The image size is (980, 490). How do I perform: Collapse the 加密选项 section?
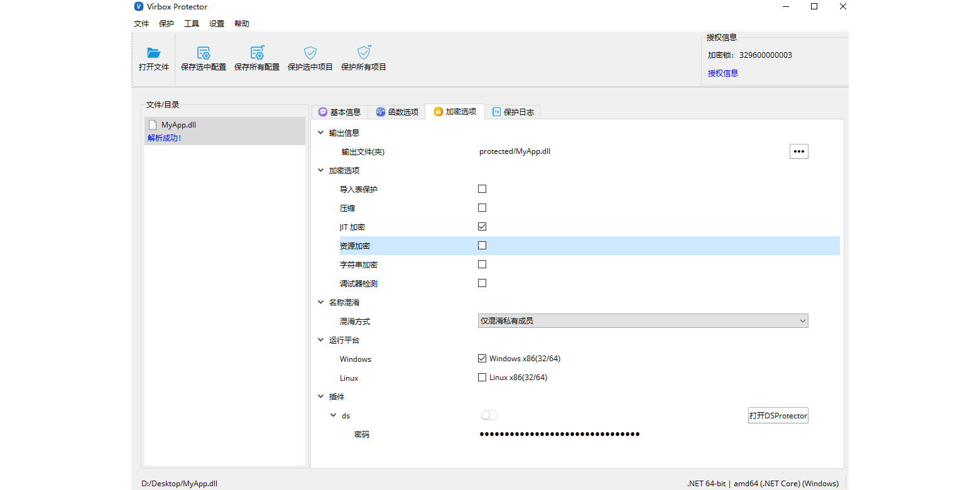320,170
